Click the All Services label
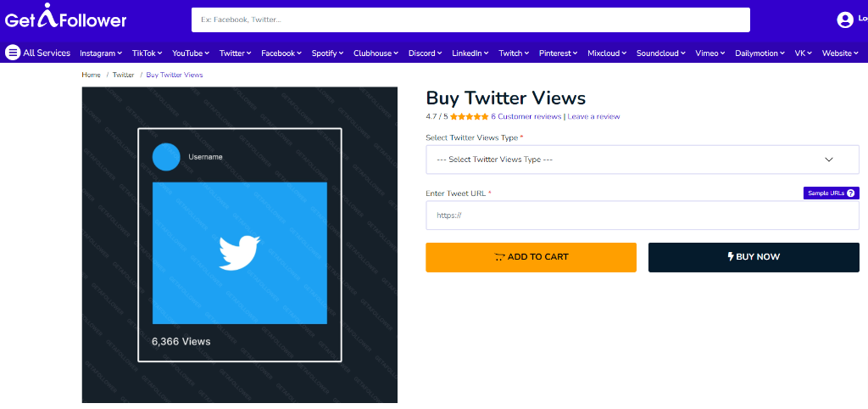868x409 pixels. [47, 53]
